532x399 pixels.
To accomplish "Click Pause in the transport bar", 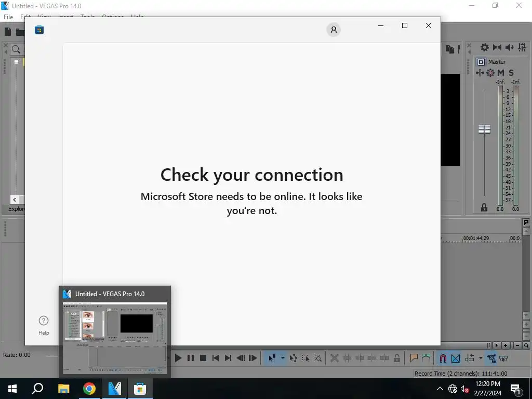I will pyautogui.click(x=191, y=358).
